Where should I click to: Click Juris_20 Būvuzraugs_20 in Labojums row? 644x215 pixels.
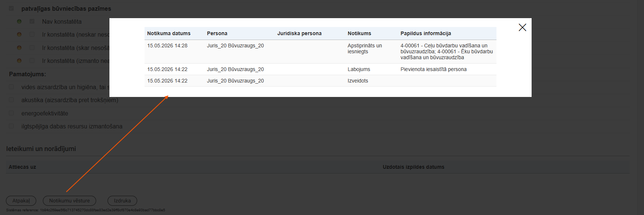click(235, 69)
